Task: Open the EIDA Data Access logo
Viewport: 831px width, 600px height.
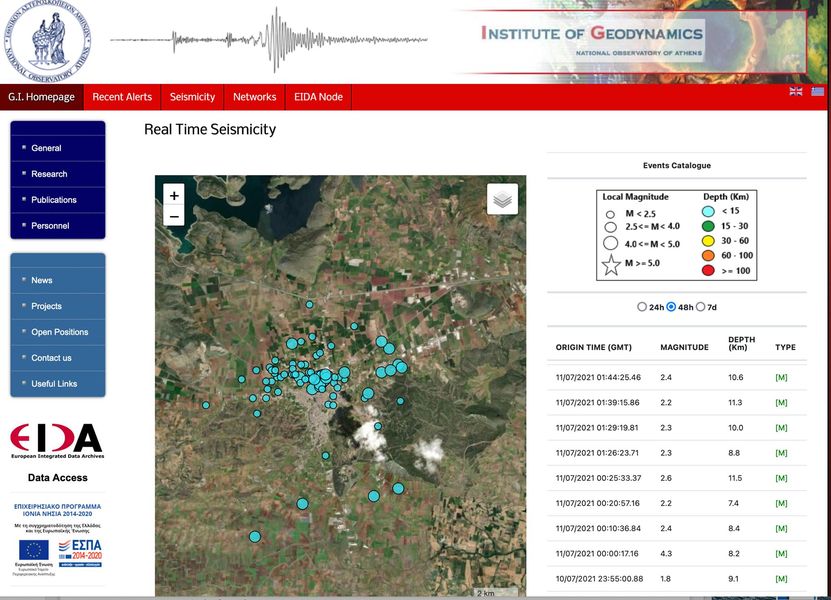Action: tap(57, 441)
